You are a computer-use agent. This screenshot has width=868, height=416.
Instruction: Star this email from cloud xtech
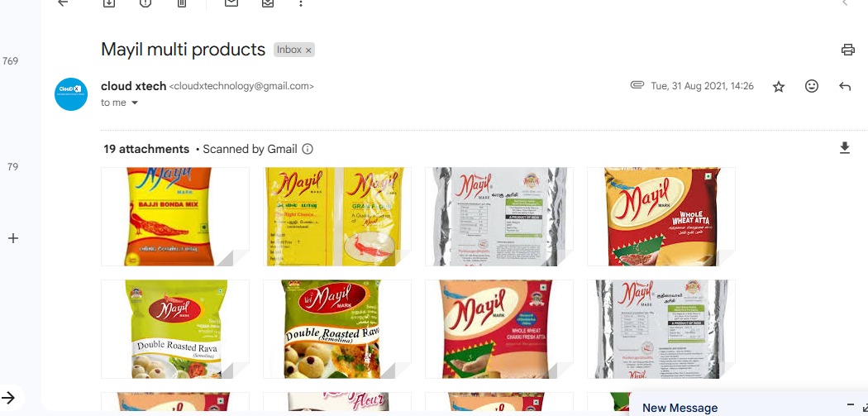tap(779, 86)
